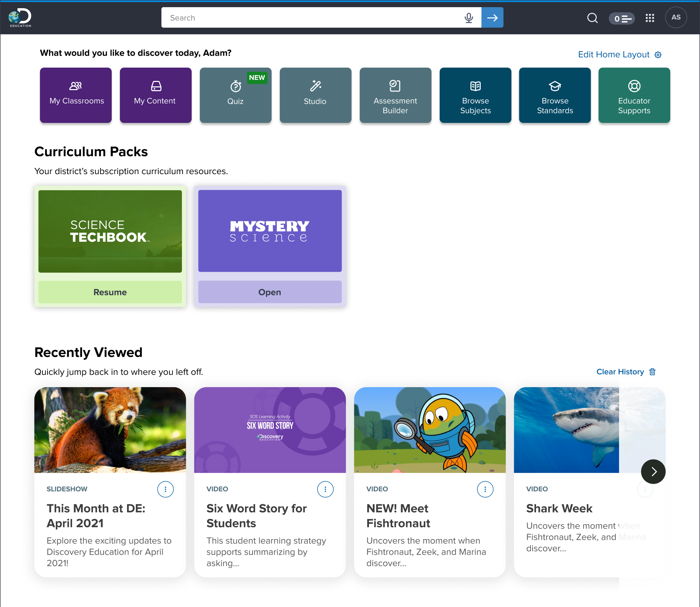700x607 pixels.
Task: Open options menu for This Month at DE
Action: click(x=165, y=490)
